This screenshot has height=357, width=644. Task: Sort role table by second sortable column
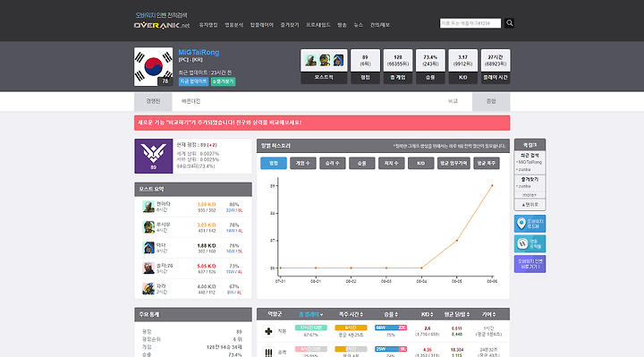(352, 315)
